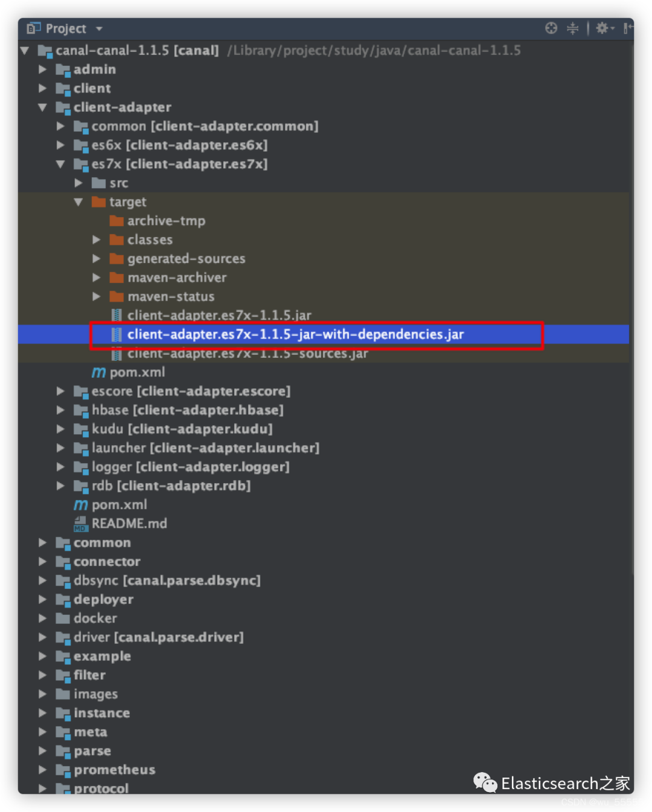Click the orange target folder icon
Screen dimensions: 652x812
(98, 201)
